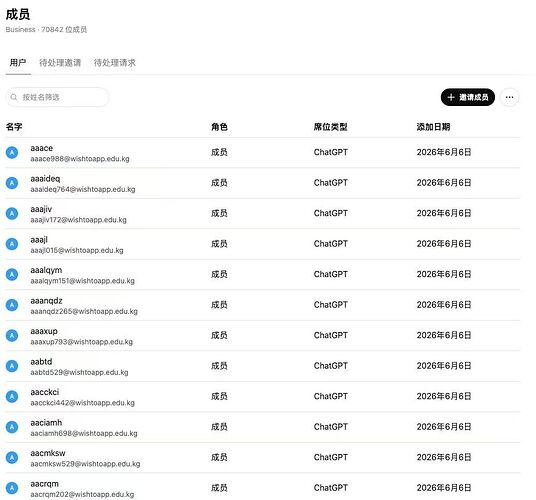Select the member name aacckci
This screenshot has width=536, height=500.
point(44,392)
